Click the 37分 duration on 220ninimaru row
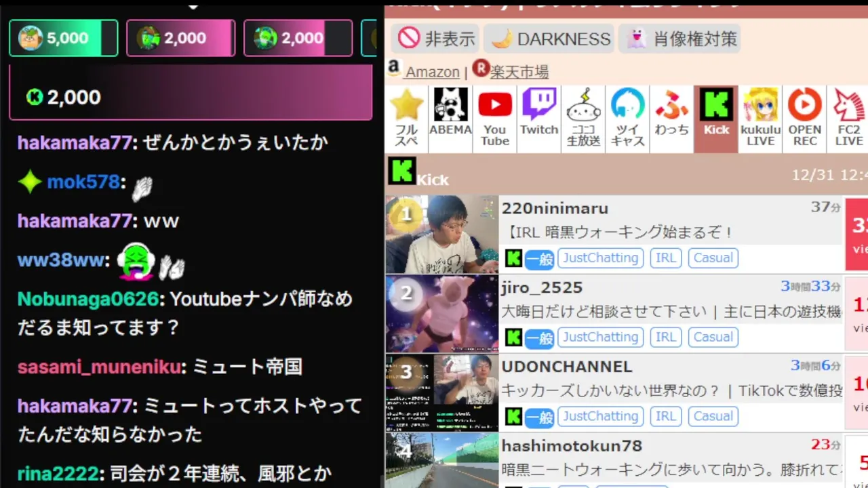This screenshot has height=488, width=868. [x=826, y=207]
